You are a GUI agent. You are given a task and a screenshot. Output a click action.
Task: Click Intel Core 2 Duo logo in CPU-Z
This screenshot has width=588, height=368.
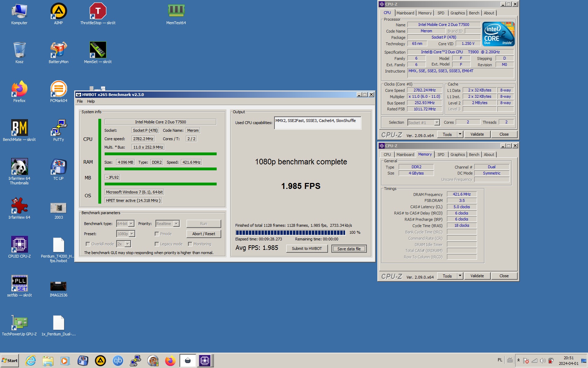click(x=498, y=34)
